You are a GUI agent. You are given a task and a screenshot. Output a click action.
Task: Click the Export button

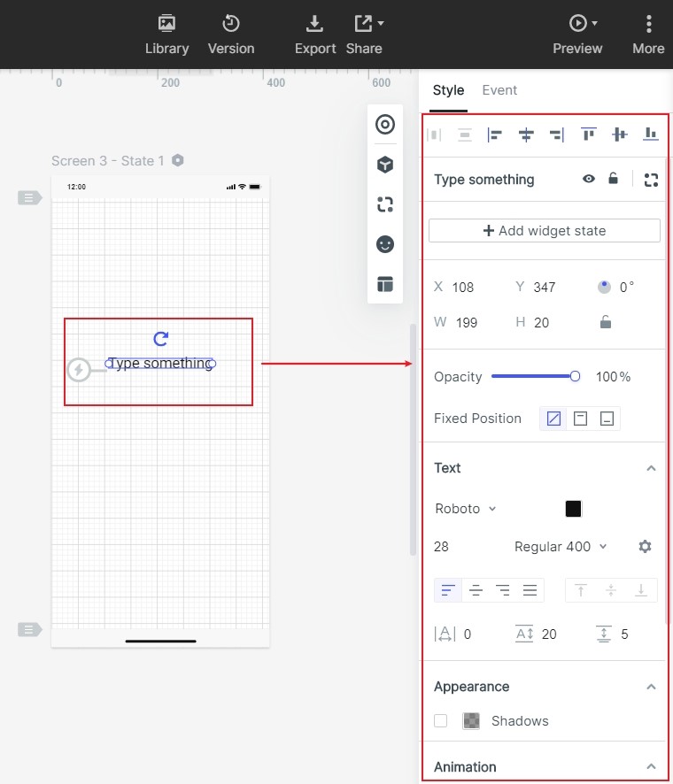[314, 35]
